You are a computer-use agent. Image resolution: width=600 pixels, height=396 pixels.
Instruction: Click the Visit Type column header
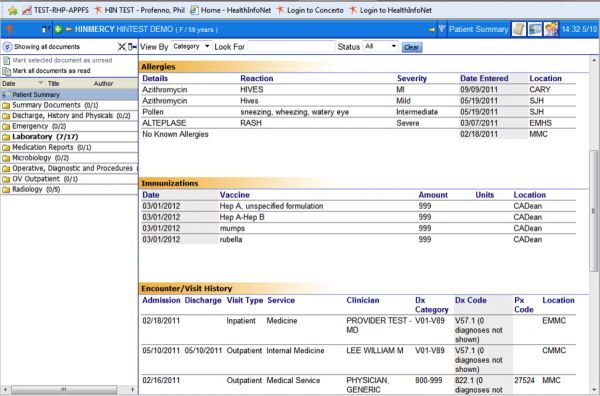(x=245, y=300)
